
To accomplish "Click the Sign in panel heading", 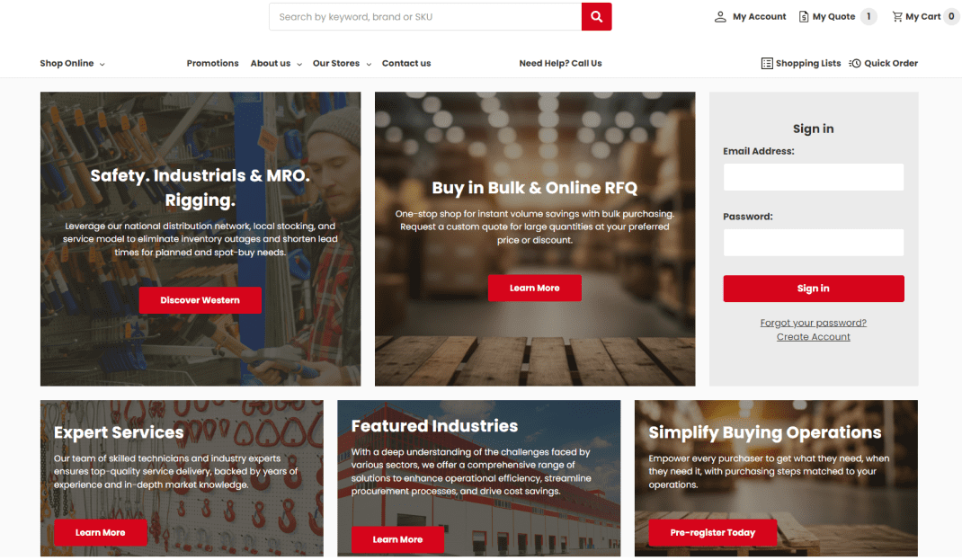I will tap(813, 129).
